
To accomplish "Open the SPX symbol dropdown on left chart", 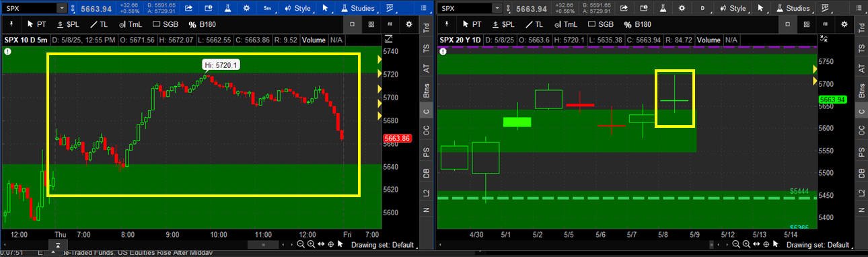I will point(62,8).
